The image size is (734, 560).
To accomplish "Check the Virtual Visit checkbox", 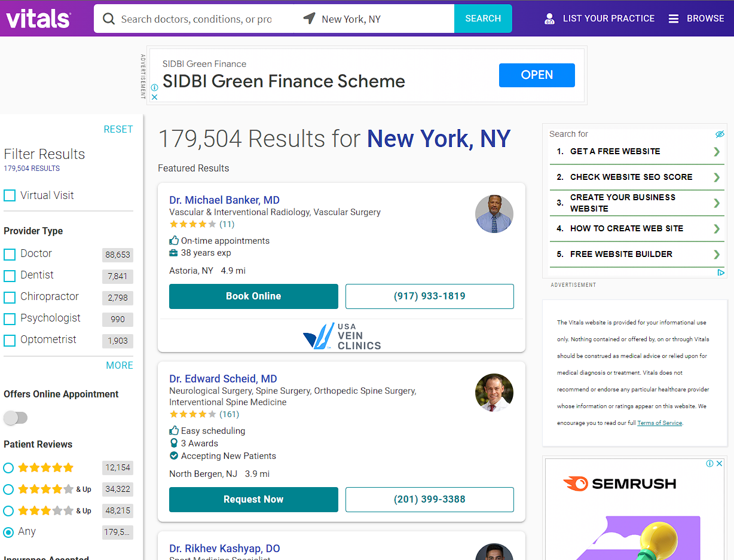I will pyautogui.click(x=10, y=195).
